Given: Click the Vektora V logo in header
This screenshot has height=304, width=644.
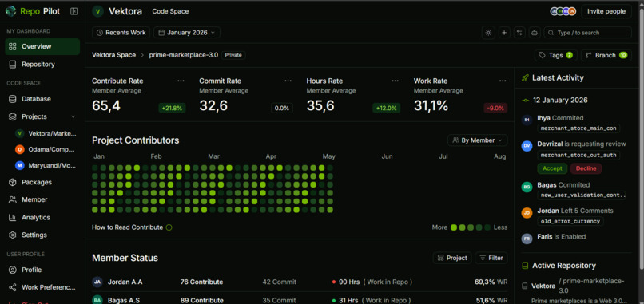Looking at the screenshot, I should click(97, 11).
